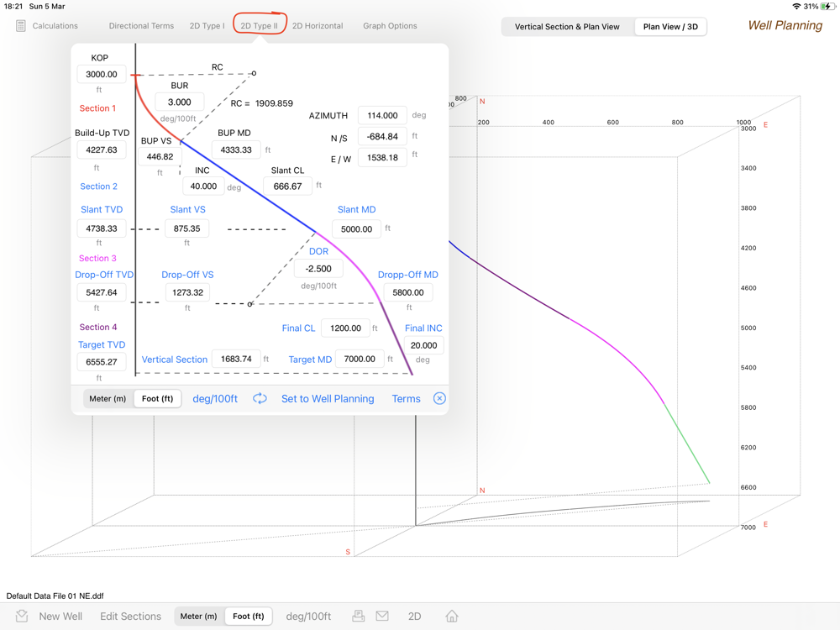
Task: Tap the mail envelope icon
Action: click(x=382, y=616)
